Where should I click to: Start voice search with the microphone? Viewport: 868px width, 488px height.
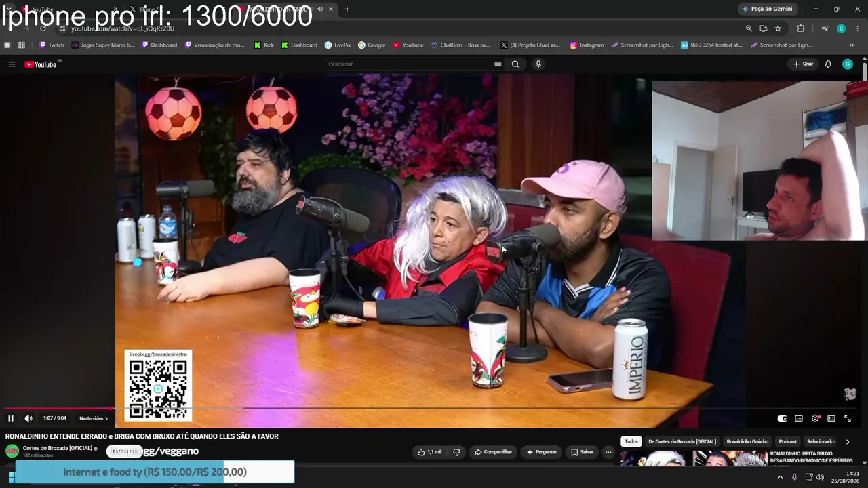tap(538, 64)
